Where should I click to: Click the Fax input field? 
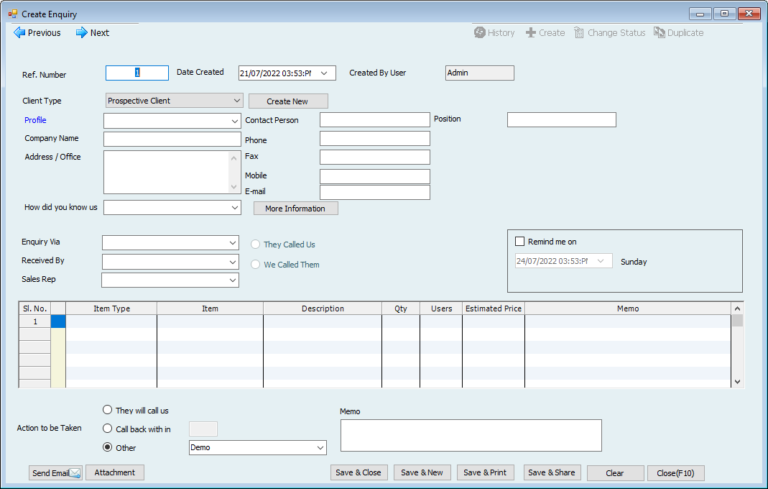click(x=375, y=157)
